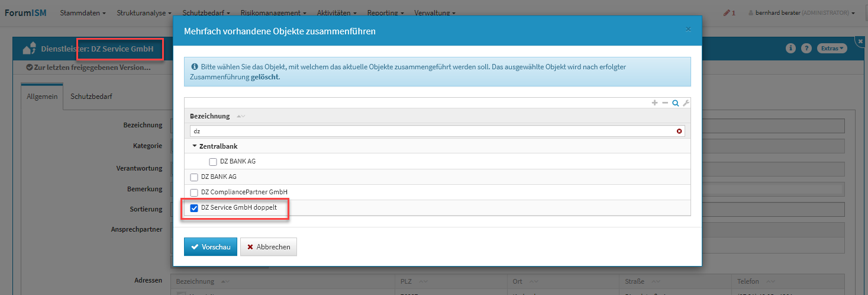The image size is (868, 295).
Task: Click the magnifier search icon in the list toolbar
Action: pyautogui.click(x=675, y=103)
